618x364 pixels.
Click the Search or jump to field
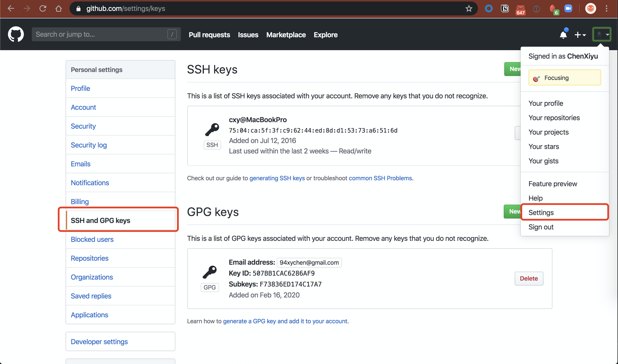(x=106, y=34)
